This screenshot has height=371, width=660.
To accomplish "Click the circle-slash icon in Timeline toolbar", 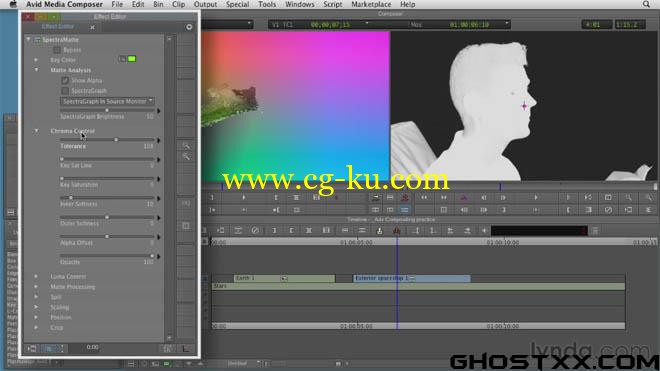I will [255, 230].
